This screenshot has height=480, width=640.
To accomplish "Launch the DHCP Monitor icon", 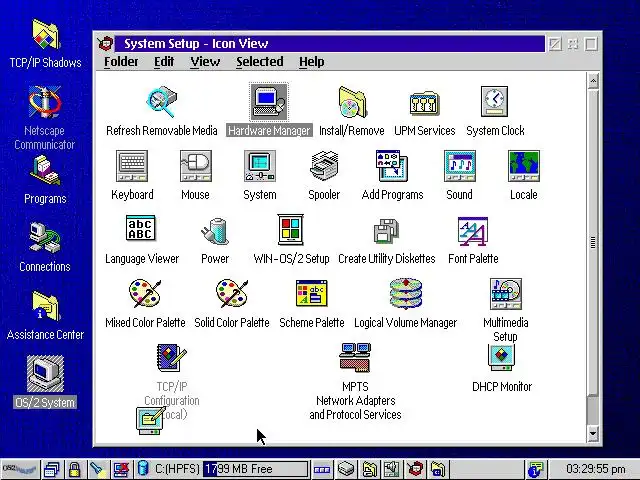I will point(502,357).
